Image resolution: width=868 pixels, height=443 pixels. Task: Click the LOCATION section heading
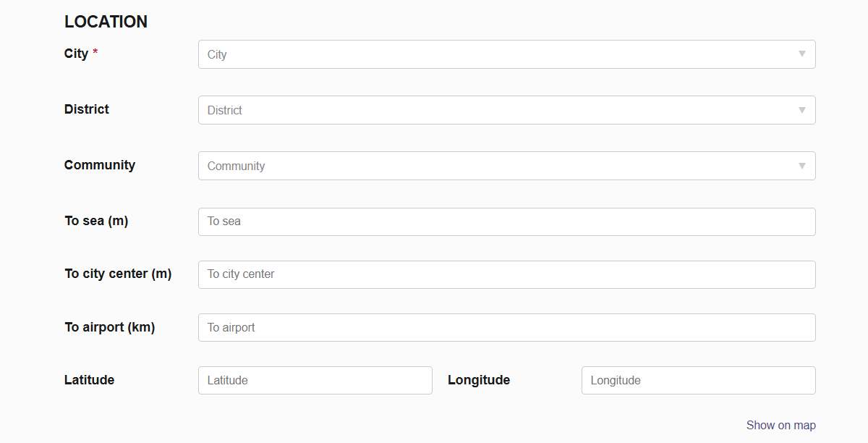(x=106, y=22)
